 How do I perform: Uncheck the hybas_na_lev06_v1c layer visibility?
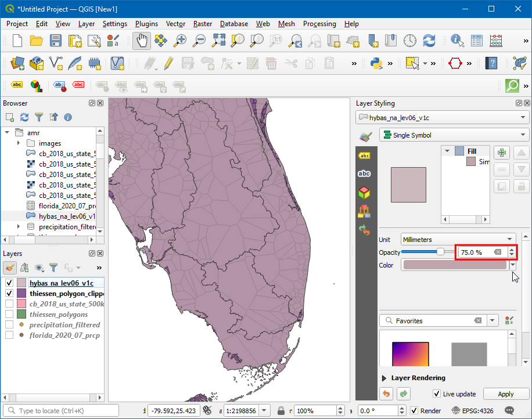tap(9, 283)
